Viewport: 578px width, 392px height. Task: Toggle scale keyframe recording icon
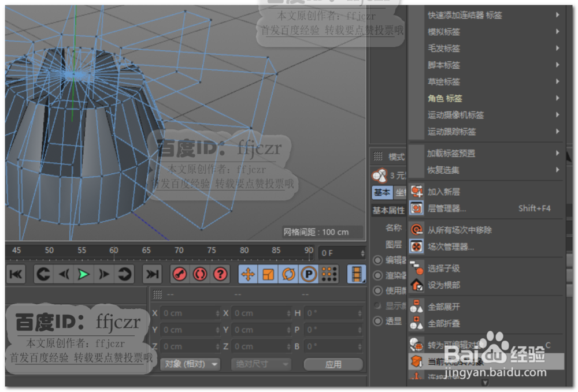pos(268,274)
